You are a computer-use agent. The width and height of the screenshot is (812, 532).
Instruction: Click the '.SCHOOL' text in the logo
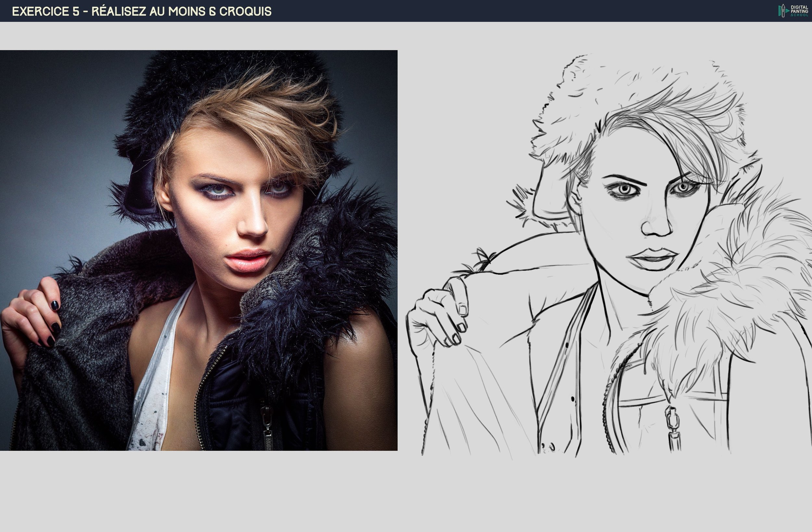pyautogui.click(x=799, y=15)
